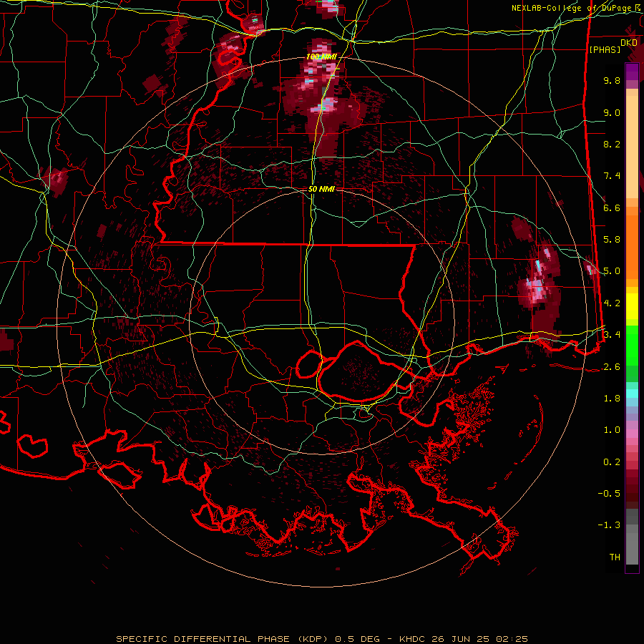
Task: Click the 100 NMI range ring label
Action: [321, 57]
